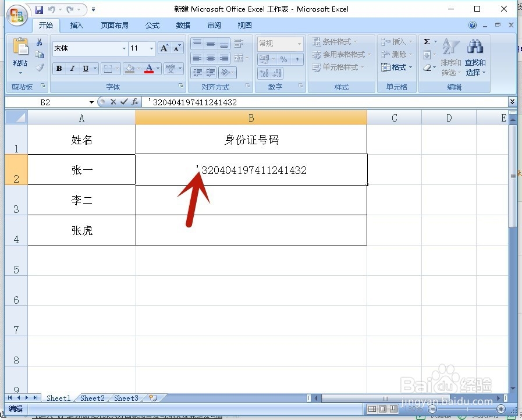Viewport: 522px width, 420px height.
Task: Undo the last action
Action: coord(52,10)
